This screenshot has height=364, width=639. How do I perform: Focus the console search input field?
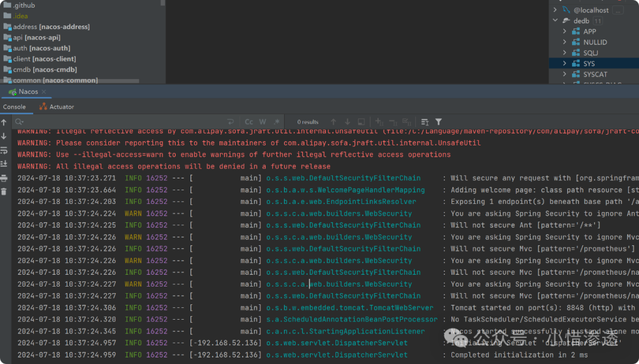[x=124, y=122]
